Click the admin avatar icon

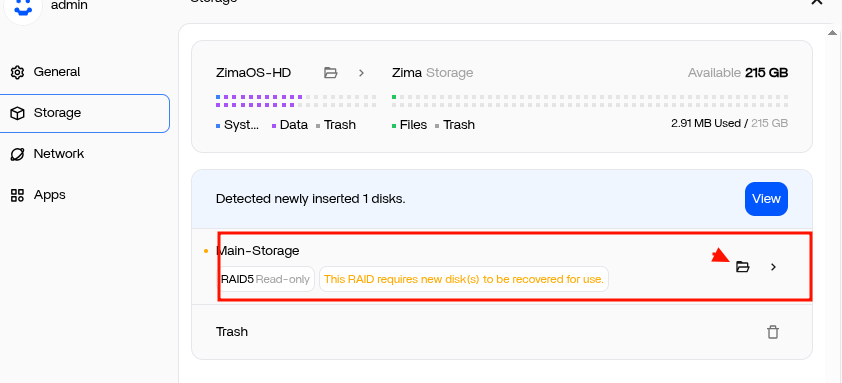point(23,8)
